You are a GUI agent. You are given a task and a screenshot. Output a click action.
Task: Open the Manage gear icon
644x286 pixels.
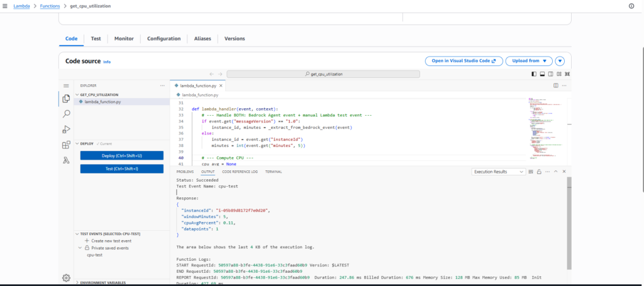(x=66, y=278)
